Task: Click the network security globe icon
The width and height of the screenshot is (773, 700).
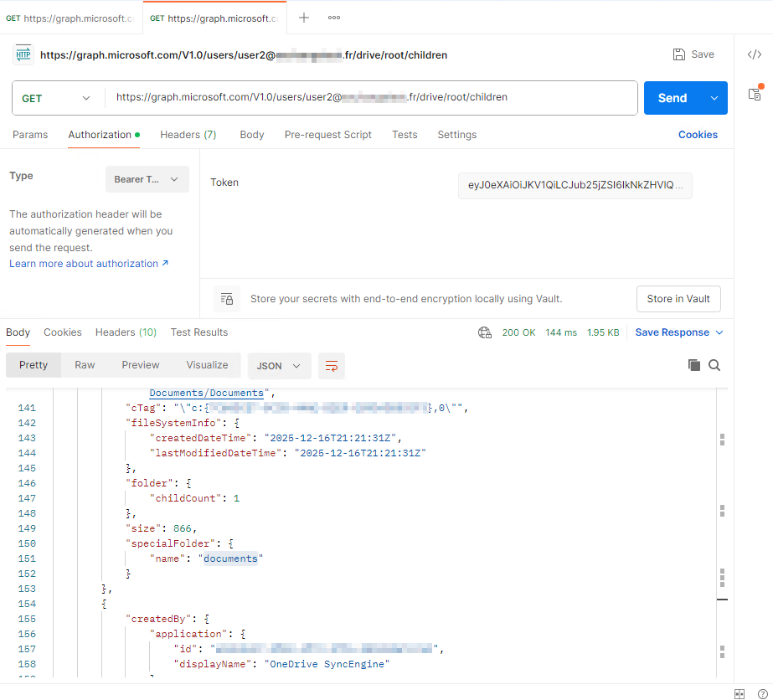Action: (x=485, y=332)
